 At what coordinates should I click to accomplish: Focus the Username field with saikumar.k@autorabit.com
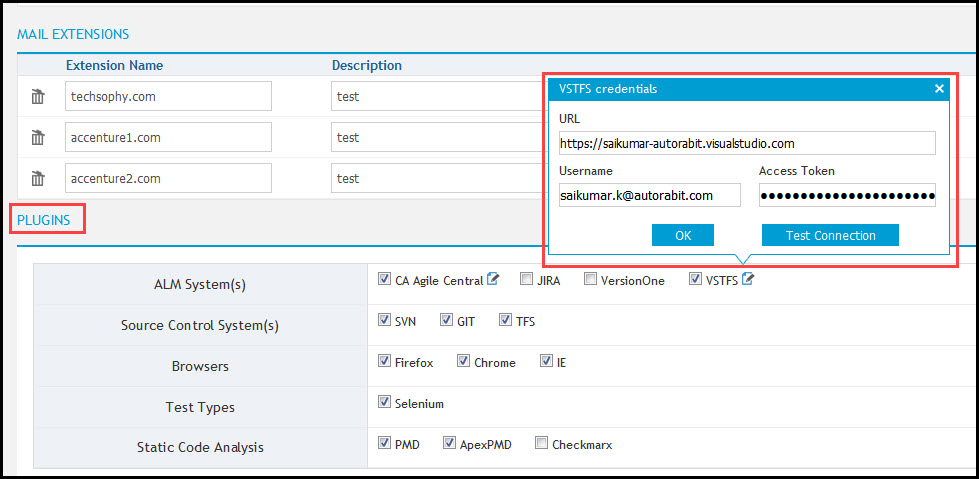(x=649, y=195)
